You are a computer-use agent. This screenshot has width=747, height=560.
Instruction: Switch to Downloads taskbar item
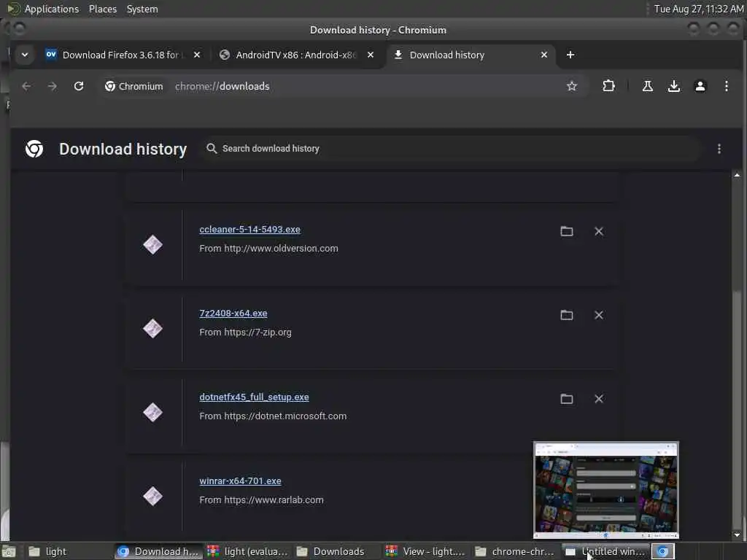[337, 551]
